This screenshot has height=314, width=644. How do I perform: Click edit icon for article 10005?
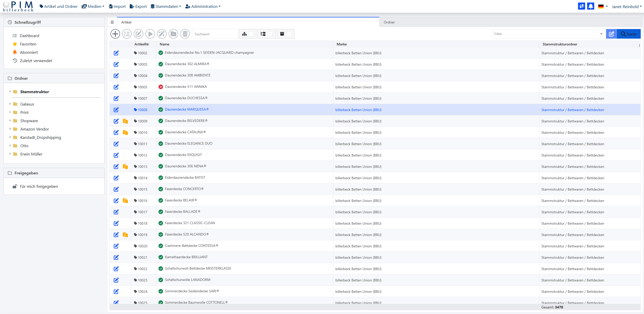(x=116, y=87)
